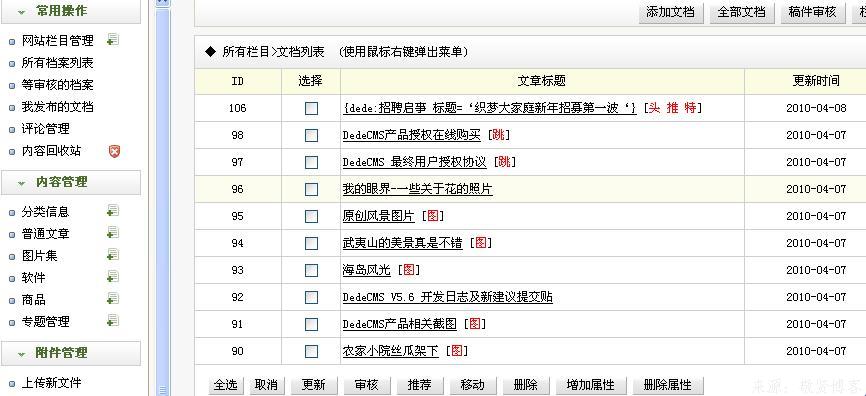This screenshot has width=866, height=396.
Task: Click the 推荐 button
Action: pyautogui.click(x=419, y=385)
